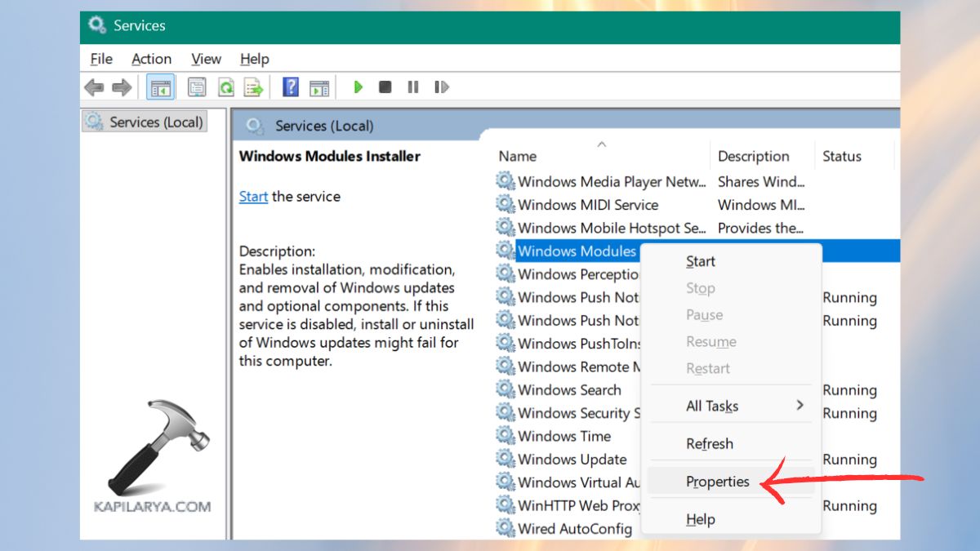The width and height of the screenshot is (980, 551).
Task: Toggle the Show/Hide Console Tree icon
Action: click(160, 87)
